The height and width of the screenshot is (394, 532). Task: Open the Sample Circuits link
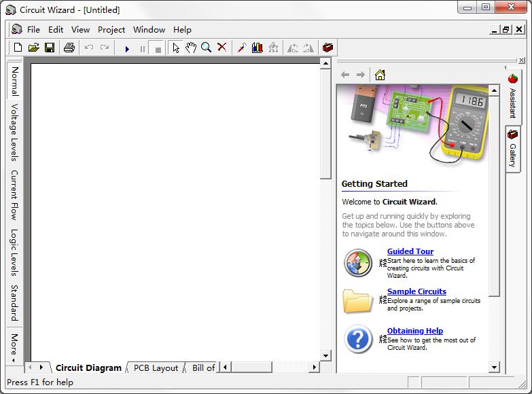click(416, 291)
